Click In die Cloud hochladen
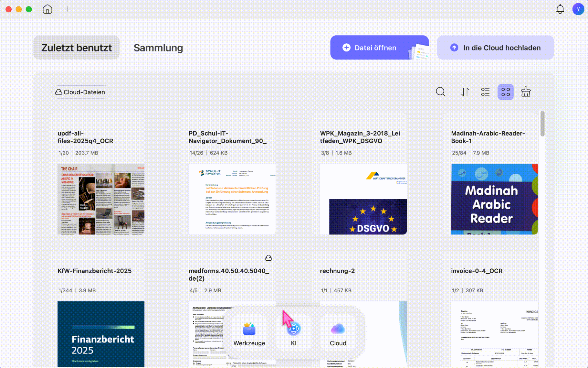588x368 pixels. tap(495, 48)
